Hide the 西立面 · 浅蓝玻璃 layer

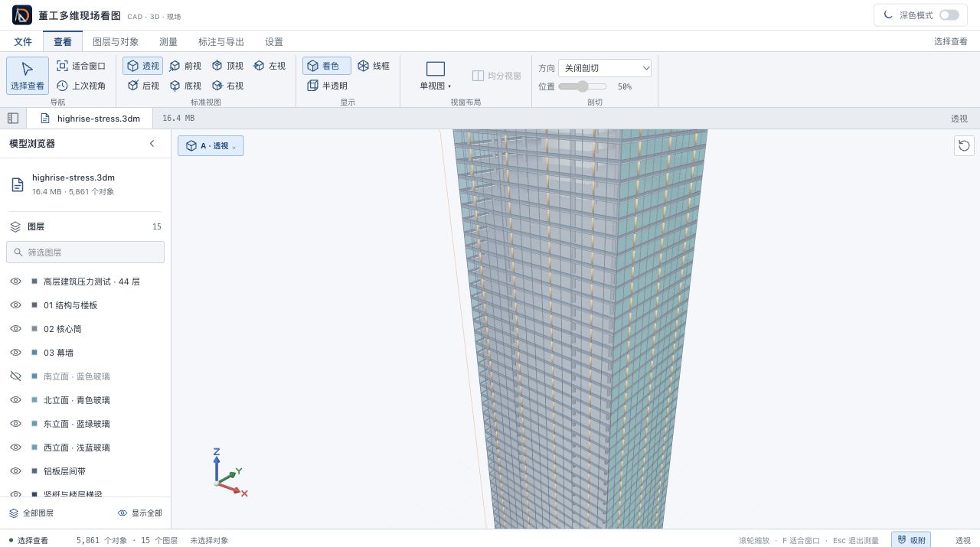click(15, 448)
